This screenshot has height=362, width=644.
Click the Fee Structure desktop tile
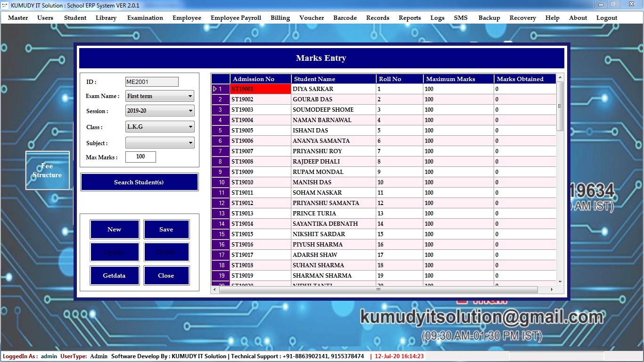47,171
